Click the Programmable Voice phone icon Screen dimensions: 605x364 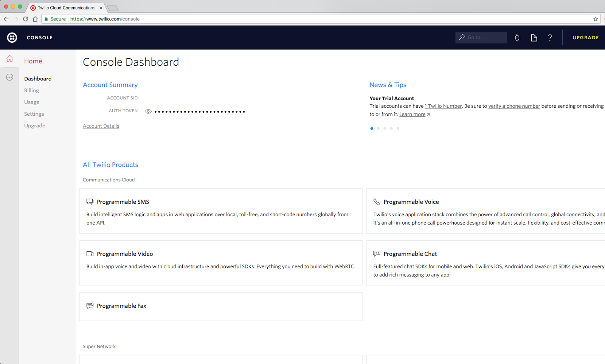pos(377,202)
